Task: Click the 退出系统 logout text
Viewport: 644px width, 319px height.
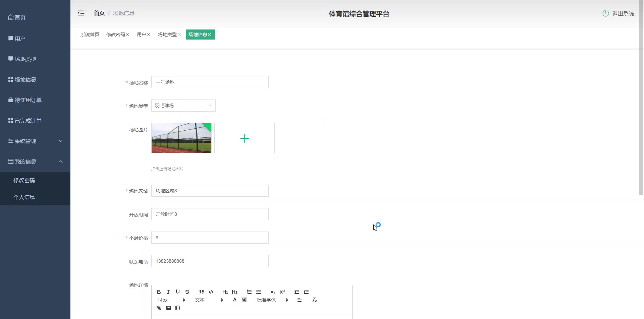Action: (x=623, y=13)
